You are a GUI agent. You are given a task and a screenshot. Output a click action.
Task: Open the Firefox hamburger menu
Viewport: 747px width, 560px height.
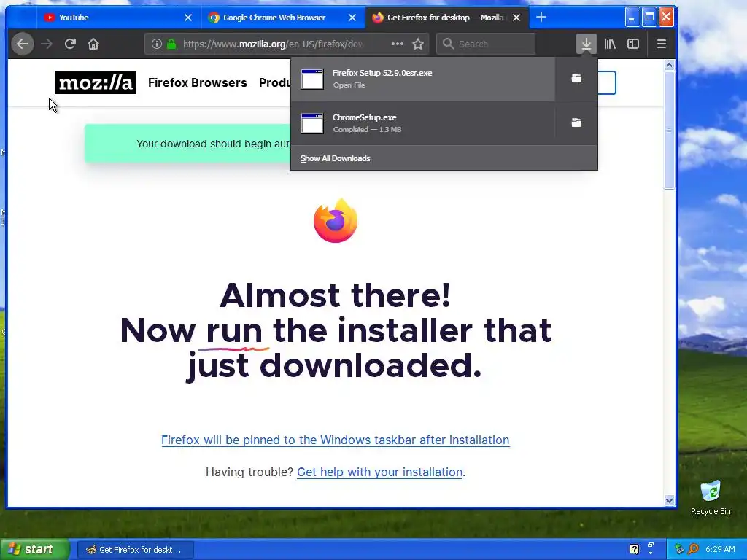(661, 44)
